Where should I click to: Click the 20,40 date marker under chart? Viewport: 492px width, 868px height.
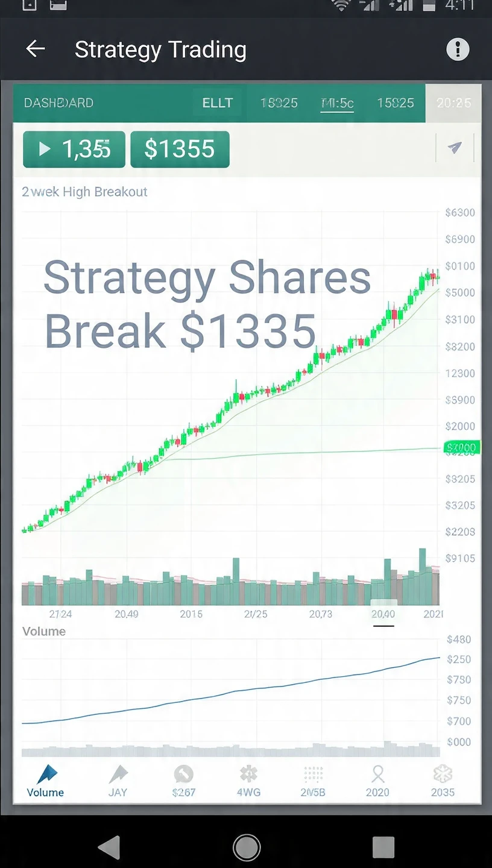tap(383, 614)
